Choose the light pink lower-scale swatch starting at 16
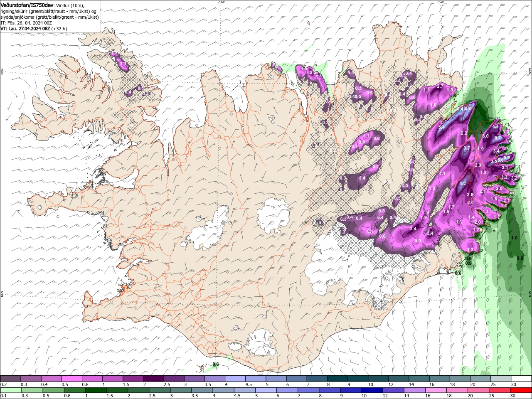532x399 pixels. tap(436, 390)
